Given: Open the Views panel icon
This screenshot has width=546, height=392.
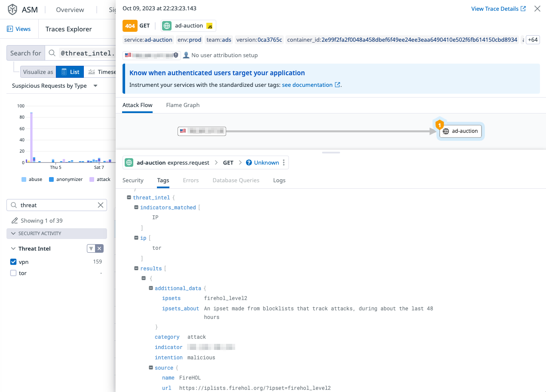Looking at the screenshot, I should (x=9, y=29).
